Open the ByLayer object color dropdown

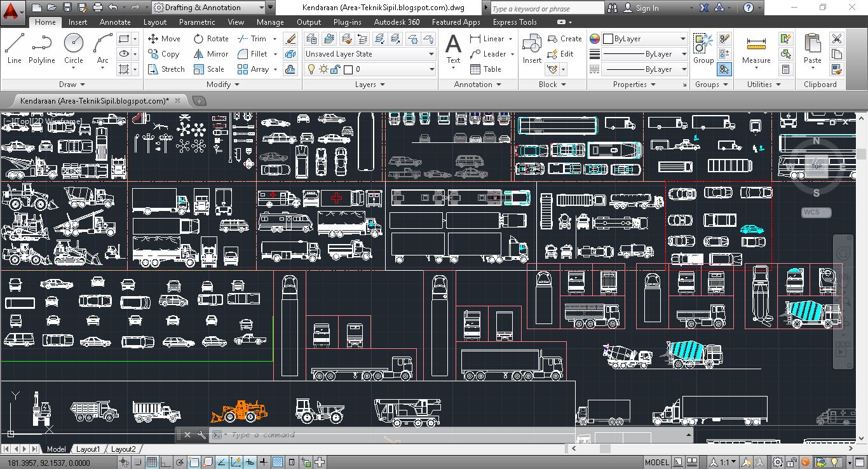tap(644, 39)
